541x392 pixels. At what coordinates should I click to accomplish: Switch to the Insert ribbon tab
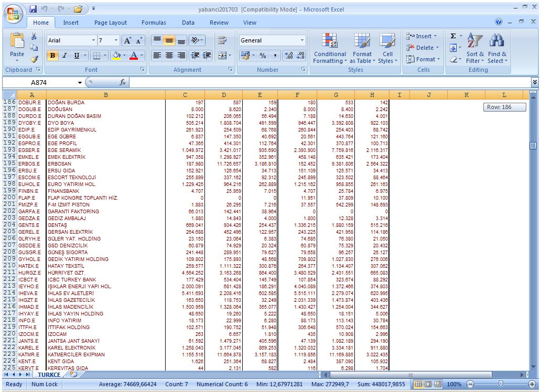pos(71,23)
